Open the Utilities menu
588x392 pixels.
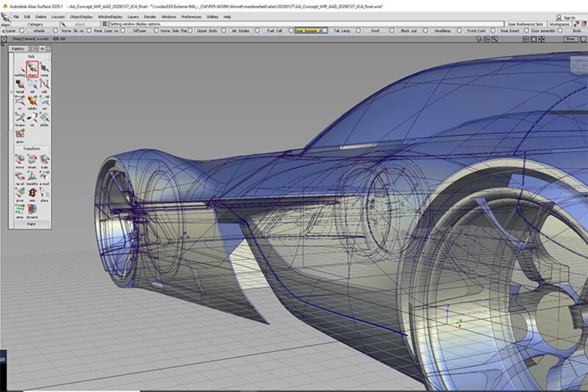212,17
